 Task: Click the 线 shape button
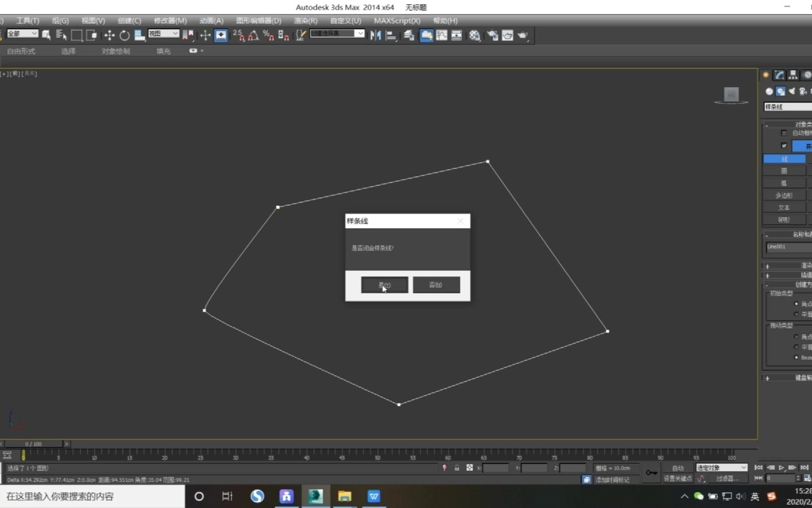tap(784, 159)
